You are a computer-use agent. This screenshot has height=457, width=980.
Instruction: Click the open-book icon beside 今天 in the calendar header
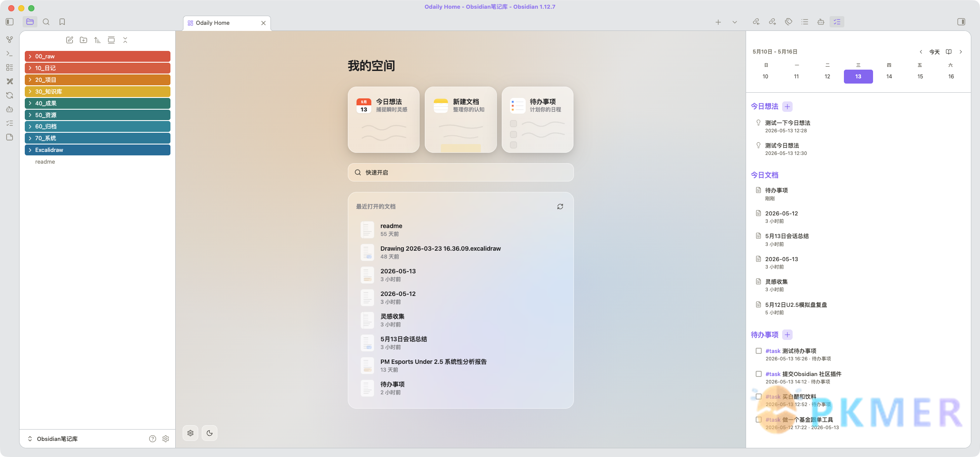949,52
